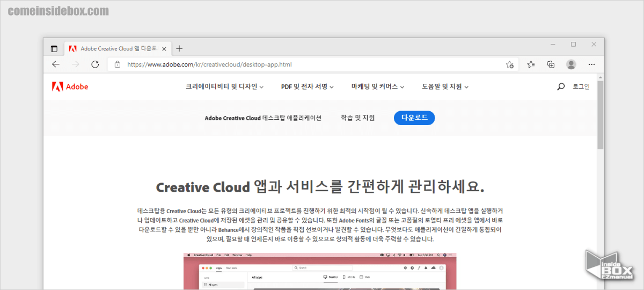
Task: View site information lock icon
Action: coord(118,64)
